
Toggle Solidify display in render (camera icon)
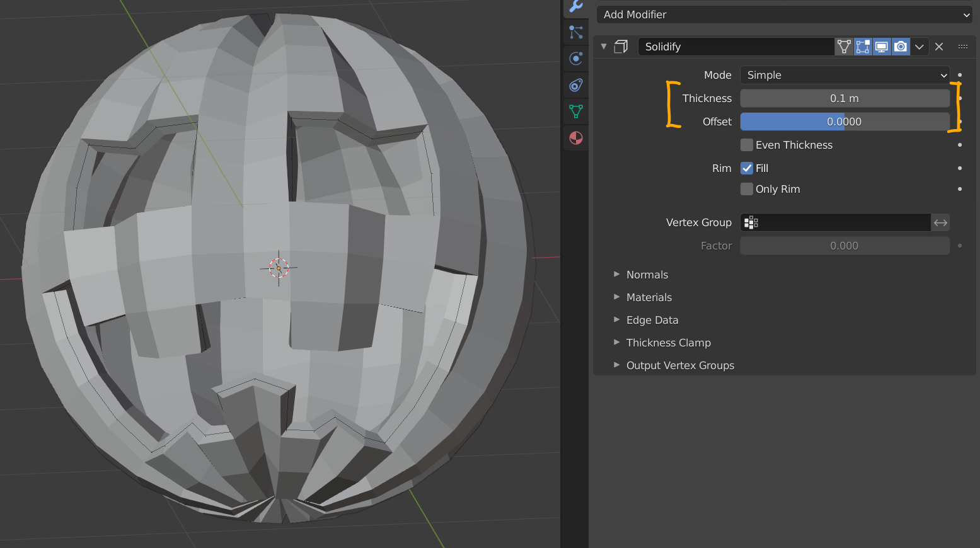pos(900,46)
